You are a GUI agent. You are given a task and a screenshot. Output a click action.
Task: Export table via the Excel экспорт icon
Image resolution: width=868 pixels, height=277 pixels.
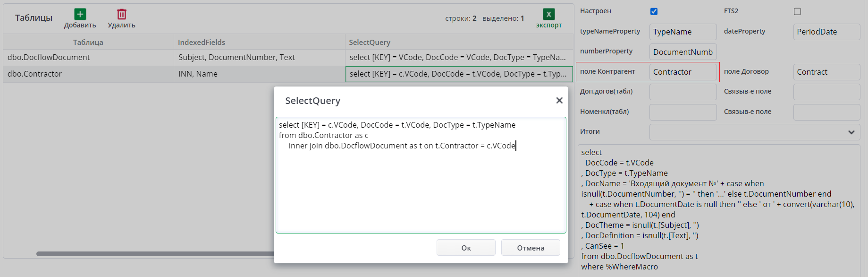point(548,14)
